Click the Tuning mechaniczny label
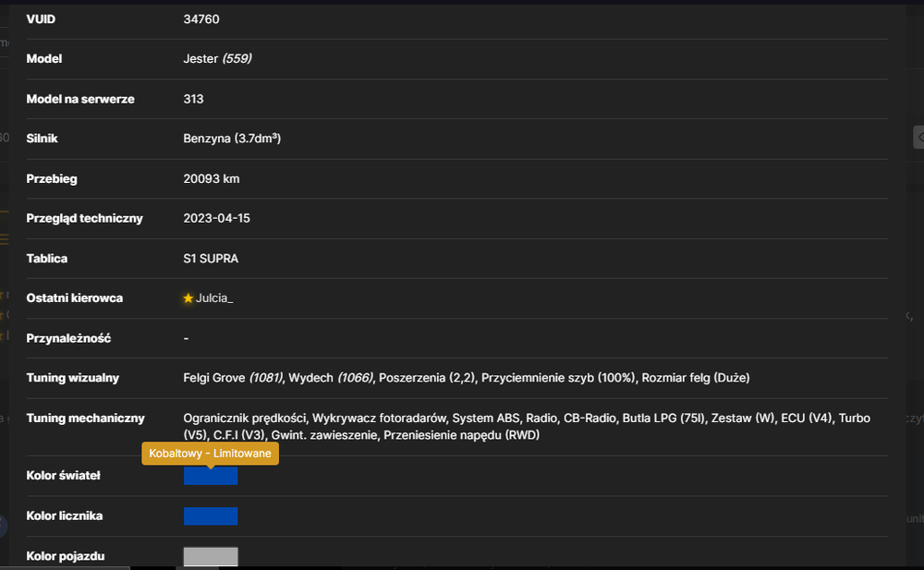924x570 pixels. coord(85,418)
